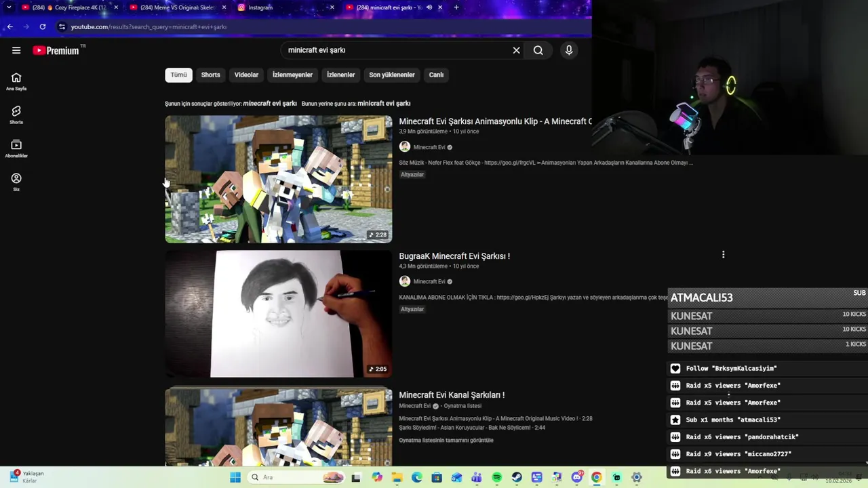Viewport: 868px width, 488px height.
Task: Search instead for minicraft evi şarkı
Action: (x=384, y=104)
